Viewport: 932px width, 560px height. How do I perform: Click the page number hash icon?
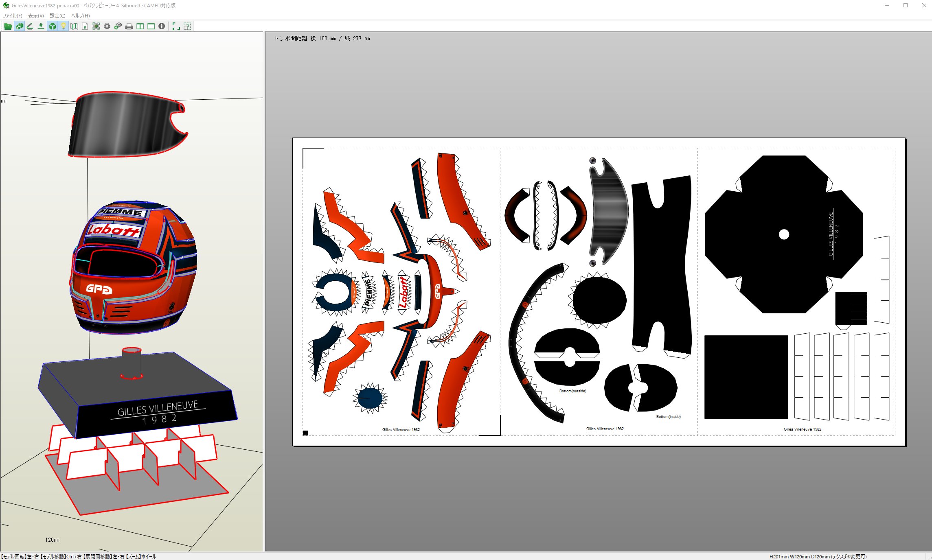[85, 26]
